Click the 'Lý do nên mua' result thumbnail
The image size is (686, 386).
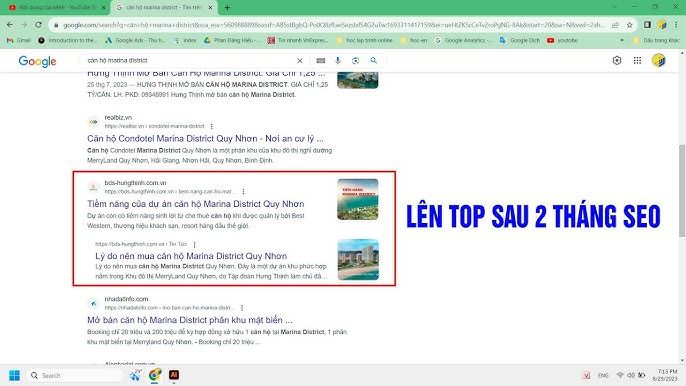[x=358, y=260]
